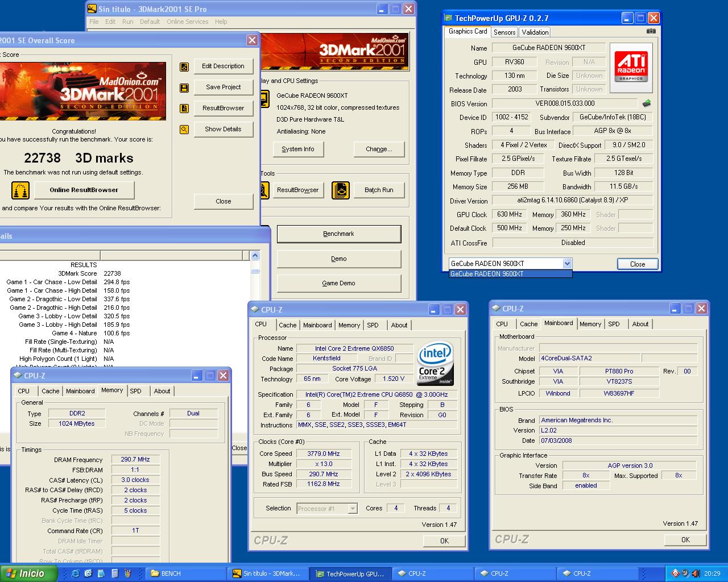The width and height of the screenshot is (728, 582).
Task: Switch to CPU tab in memory CPU-Z window
Action: (23, 391)
